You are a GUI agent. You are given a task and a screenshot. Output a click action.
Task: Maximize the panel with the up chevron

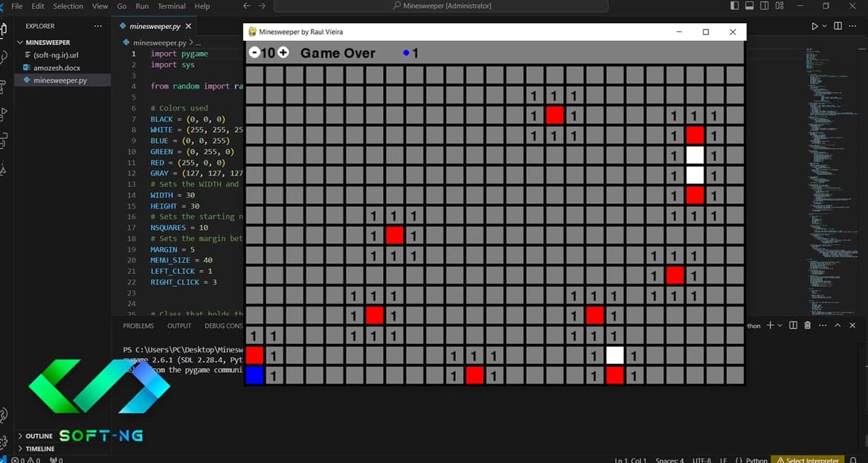838,325
